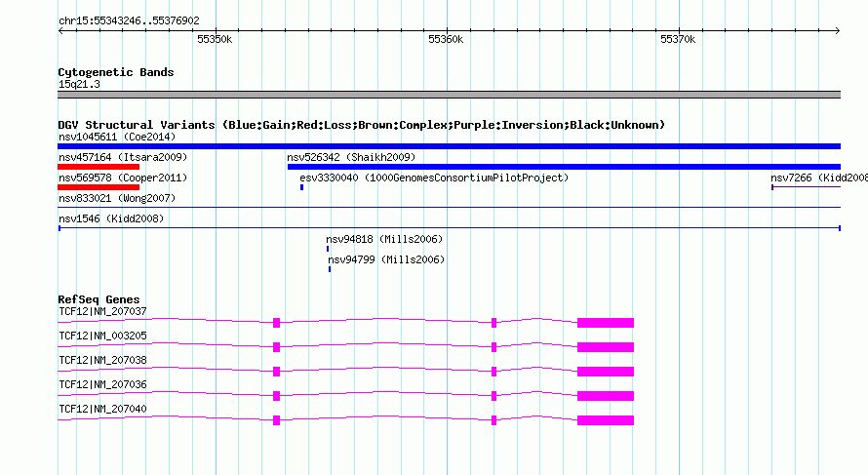
Task: Select TCF12|NM_207040 transcript label
Action: point(102,409)
